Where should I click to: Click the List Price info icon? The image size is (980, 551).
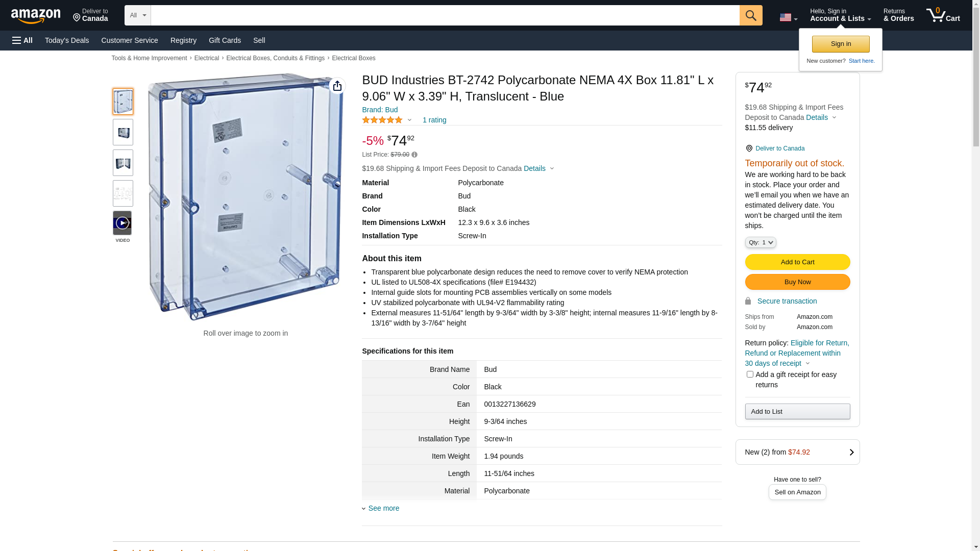point(414,155)
